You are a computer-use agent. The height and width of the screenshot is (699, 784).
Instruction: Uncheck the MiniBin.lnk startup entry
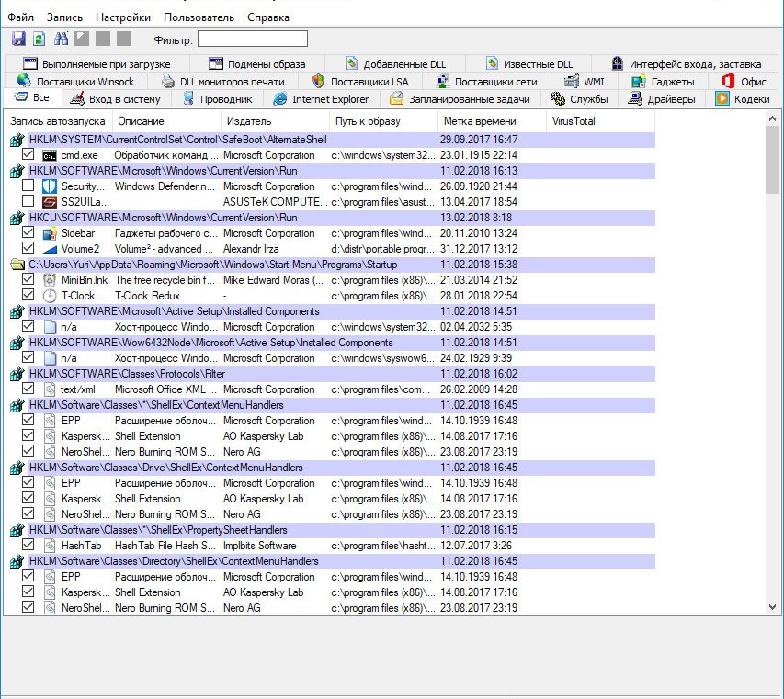click(x=28, y=279)
